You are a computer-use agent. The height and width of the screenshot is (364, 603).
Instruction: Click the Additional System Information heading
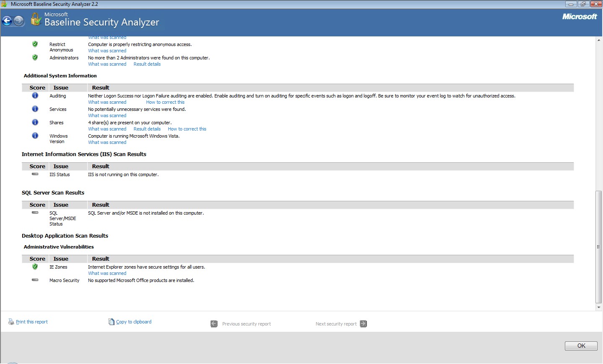60,76
